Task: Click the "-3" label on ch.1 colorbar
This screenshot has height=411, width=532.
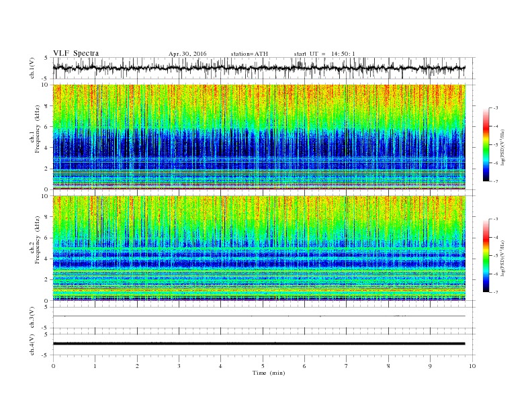Action: tap(496, 108)
